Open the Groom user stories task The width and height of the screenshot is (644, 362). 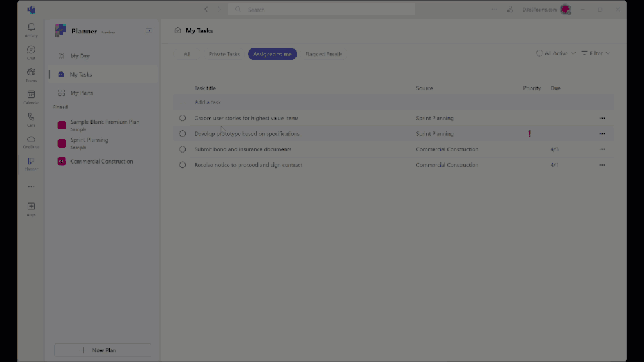246,119
